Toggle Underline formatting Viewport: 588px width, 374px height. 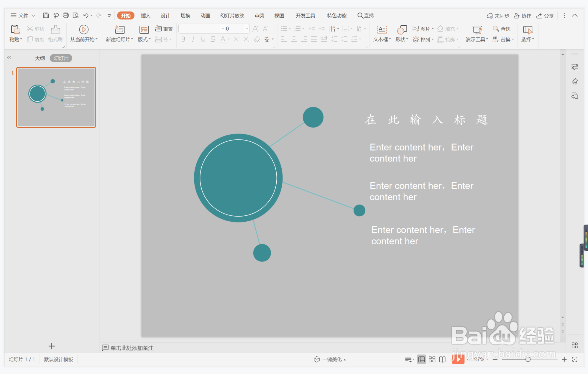(203, 39)
